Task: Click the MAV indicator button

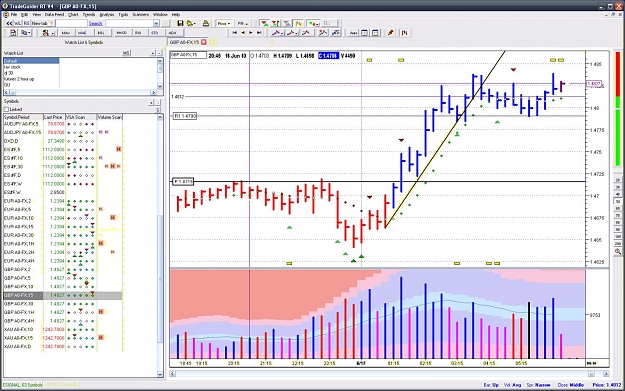Action: click(x=66, y=33)
